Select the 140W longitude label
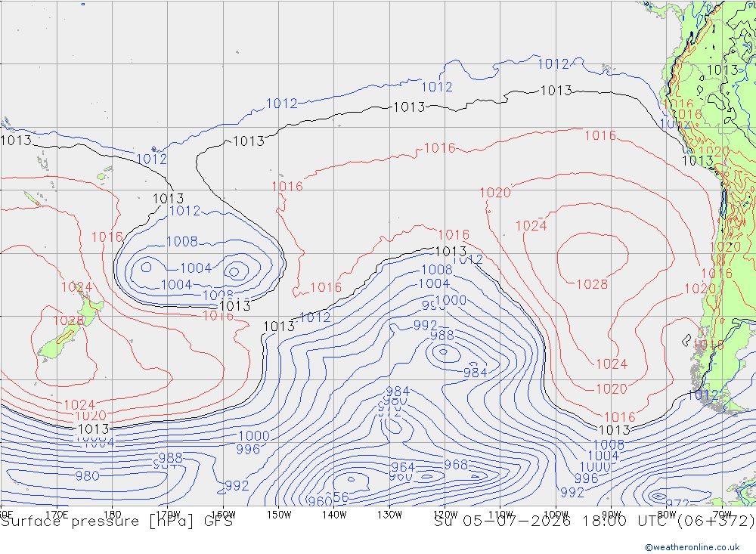 (334, 515)
